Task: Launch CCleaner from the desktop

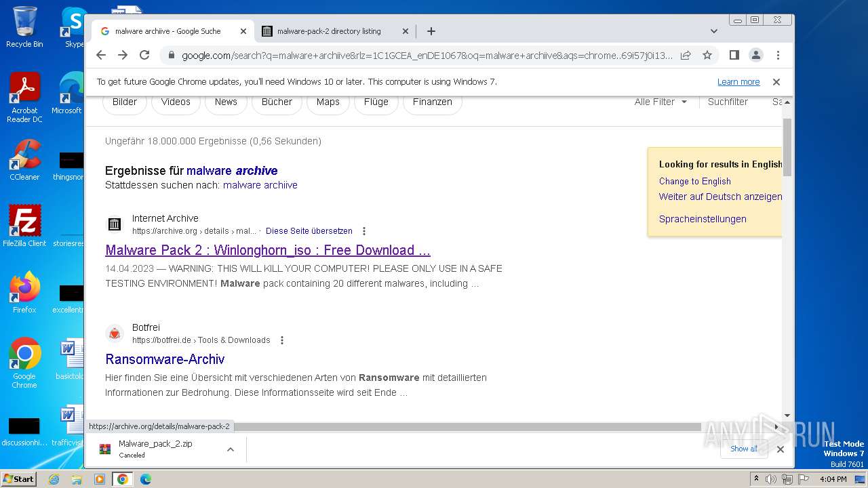Action: pyautogui.click(x=24, y=161)
